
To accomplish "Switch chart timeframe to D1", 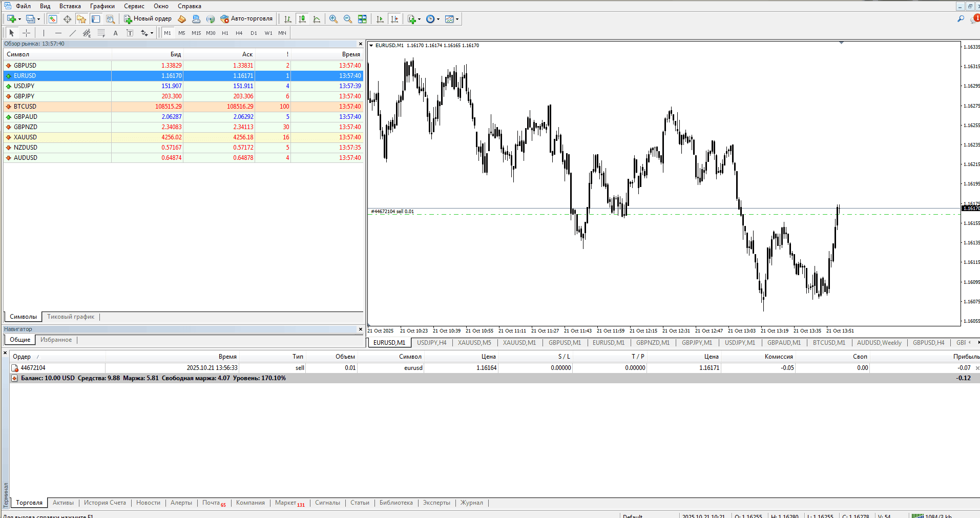I will (254, 33).
